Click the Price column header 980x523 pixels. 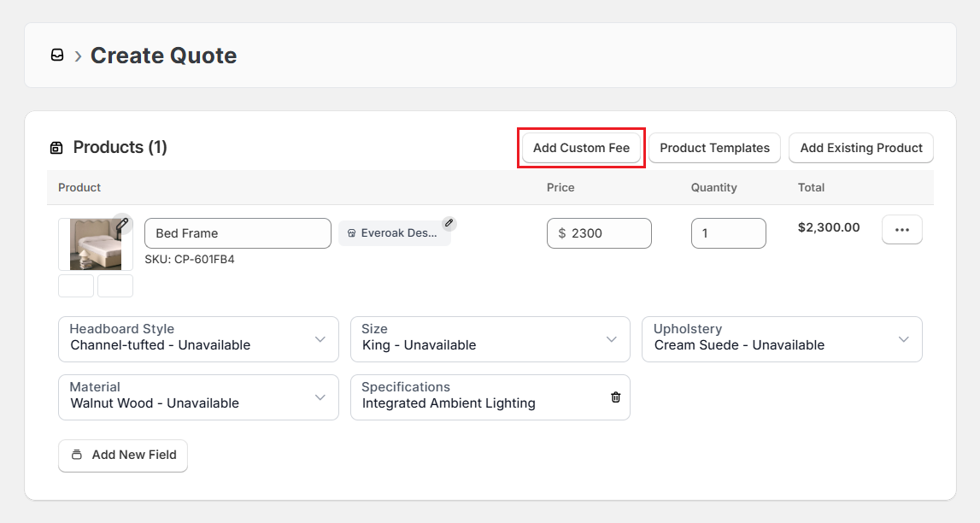click(560, 187)
